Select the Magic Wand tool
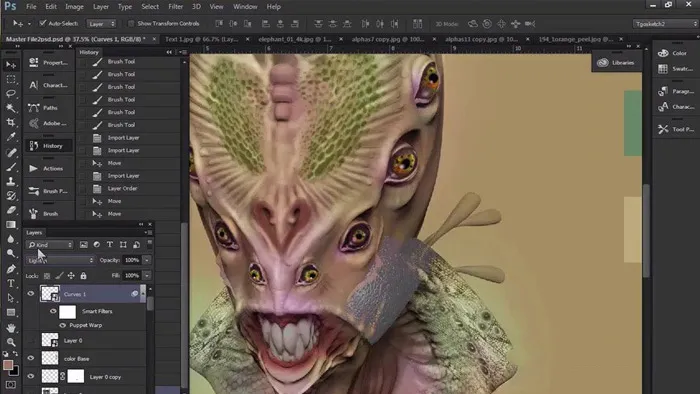The width and height of the screenshot is (700, 394). coord(11,108)
